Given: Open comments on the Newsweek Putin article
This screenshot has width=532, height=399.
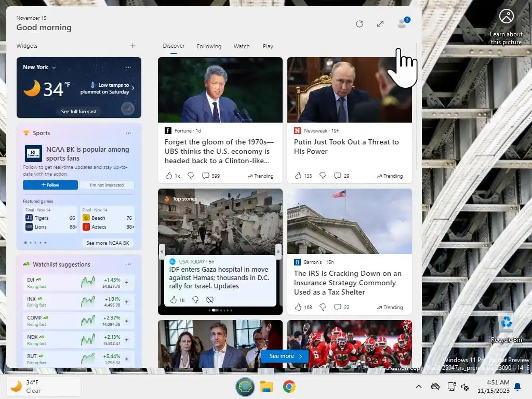Looking at the screenshot, I should click(342, 176).
